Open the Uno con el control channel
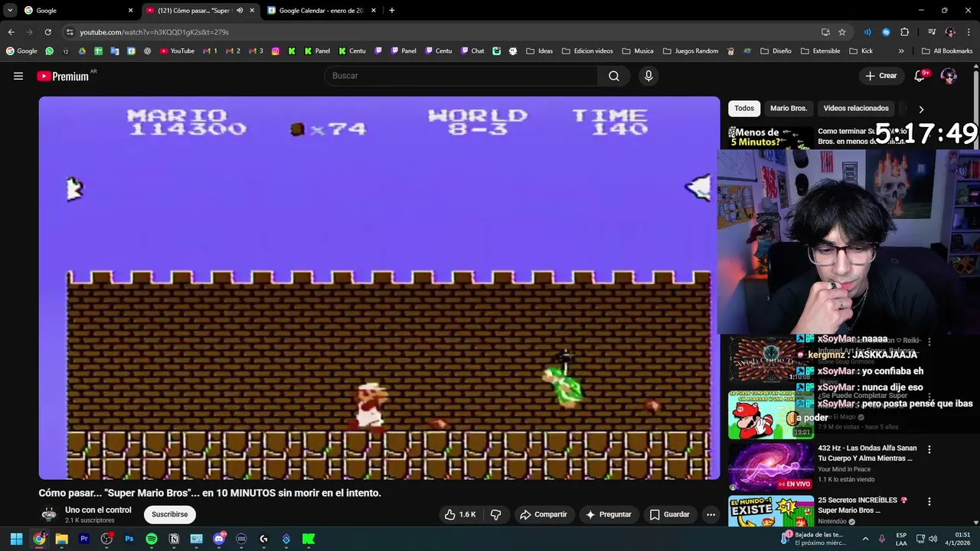This screenshot has width=980, height=551. 98,510
